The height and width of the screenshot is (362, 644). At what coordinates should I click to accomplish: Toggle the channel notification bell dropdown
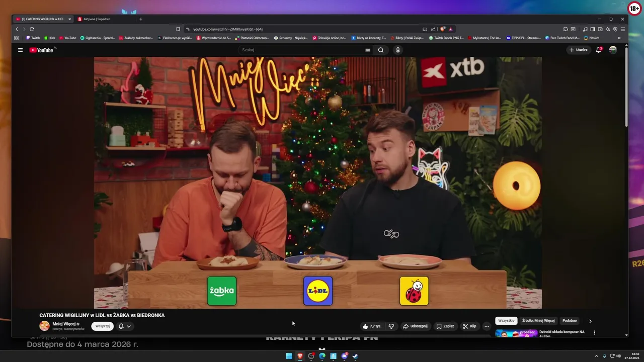125,326
